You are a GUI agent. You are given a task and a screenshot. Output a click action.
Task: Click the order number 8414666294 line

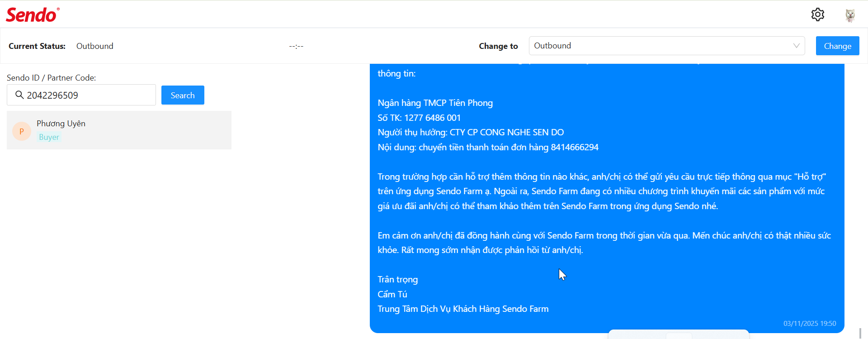click(x=488, y=147)
